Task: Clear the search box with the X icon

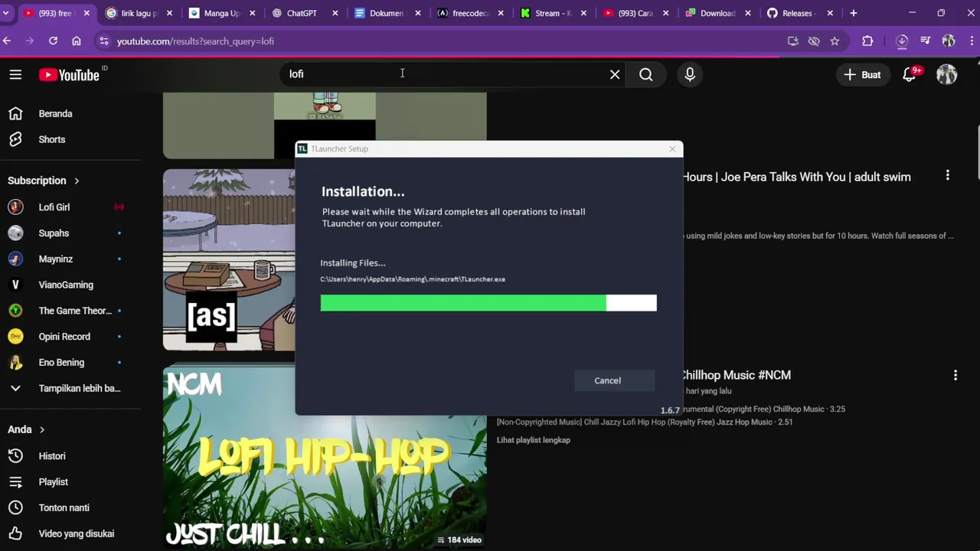Action: (615, 74)
